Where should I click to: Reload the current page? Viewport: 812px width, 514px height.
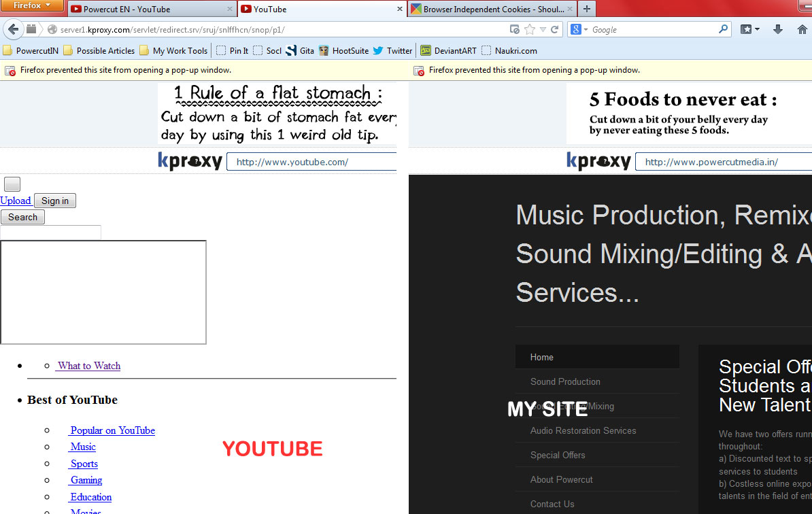click(x=555, y=29)
